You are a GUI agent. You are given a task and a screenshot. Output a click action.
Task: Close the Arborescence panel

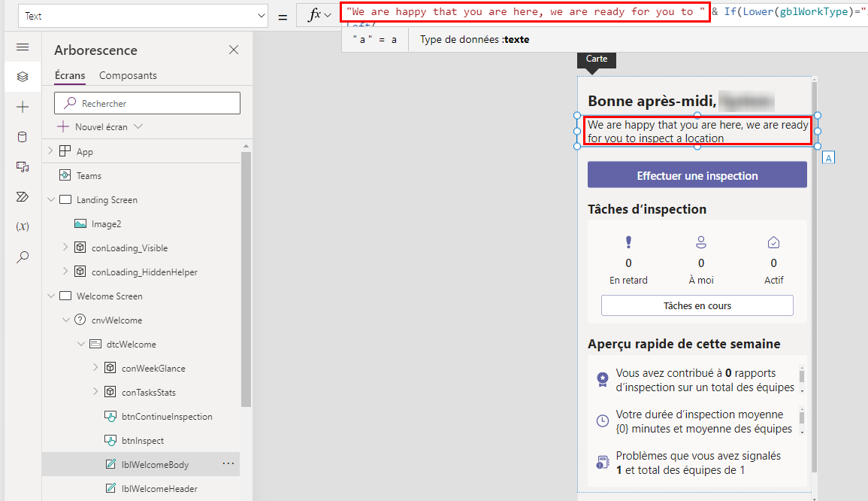(234, 50)
